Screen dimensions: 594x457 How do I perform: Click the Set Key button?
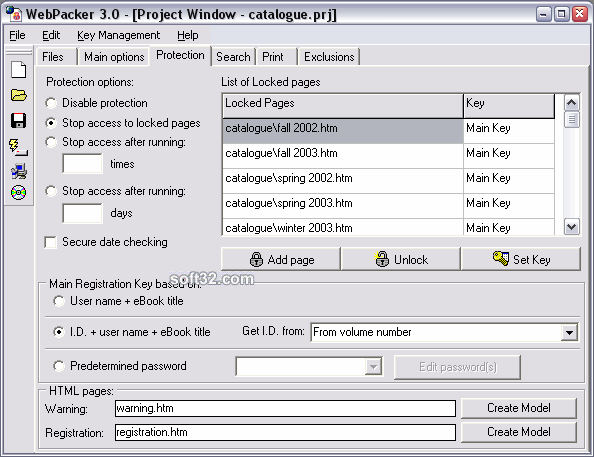[x=521, y=260]
